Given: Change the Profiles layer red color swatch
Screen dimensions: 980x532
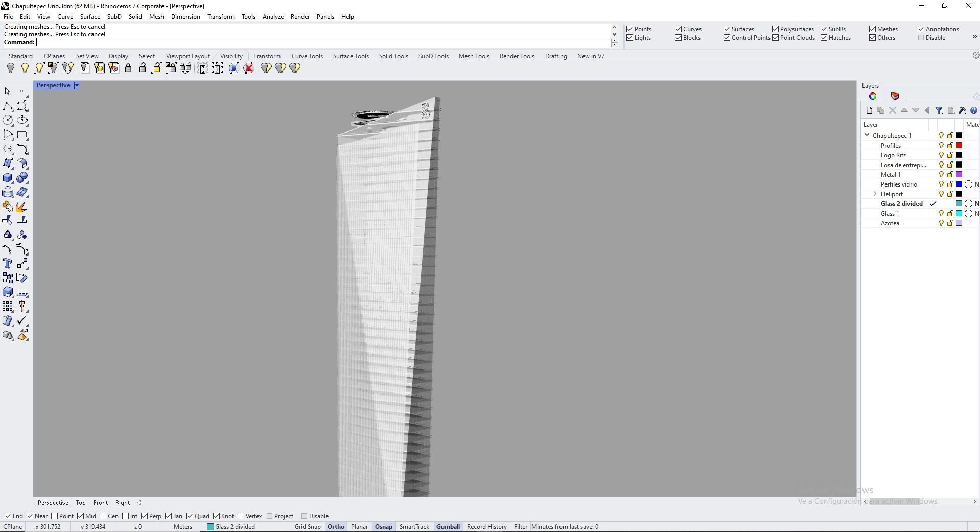Looking at the screenshot, I should pos(959,146).
